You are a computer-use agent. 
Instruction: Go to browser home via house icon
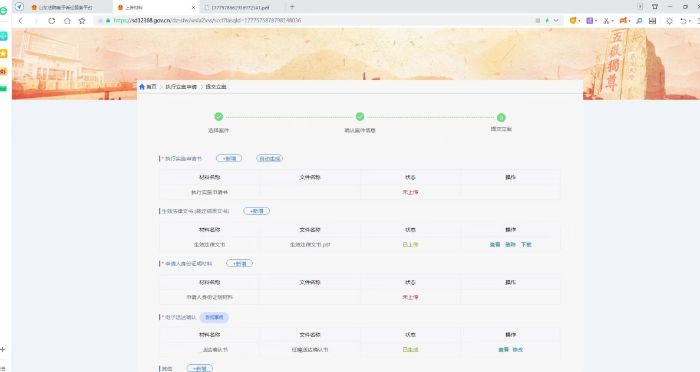tap(67, 21)
